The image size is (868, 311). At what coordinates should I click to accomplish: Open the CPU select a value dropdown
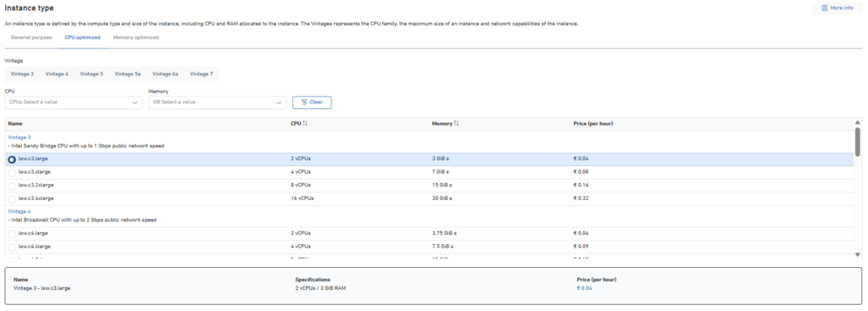74,103
